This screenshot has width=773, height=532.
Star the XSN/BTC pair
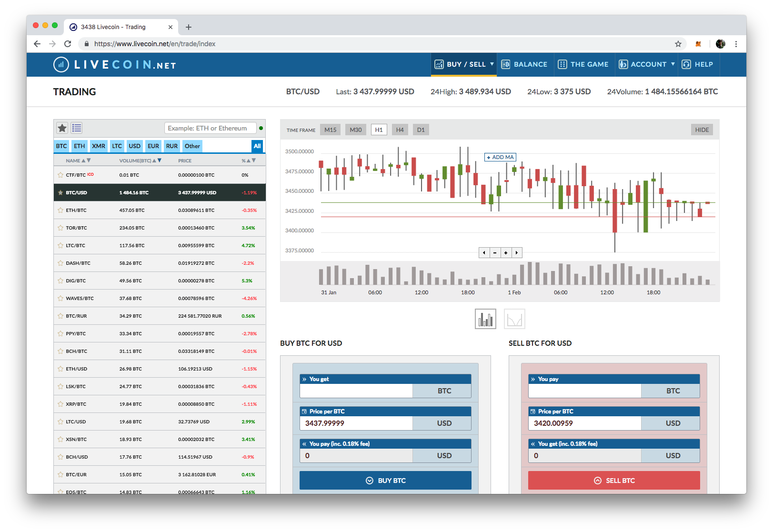pos(60,439)
